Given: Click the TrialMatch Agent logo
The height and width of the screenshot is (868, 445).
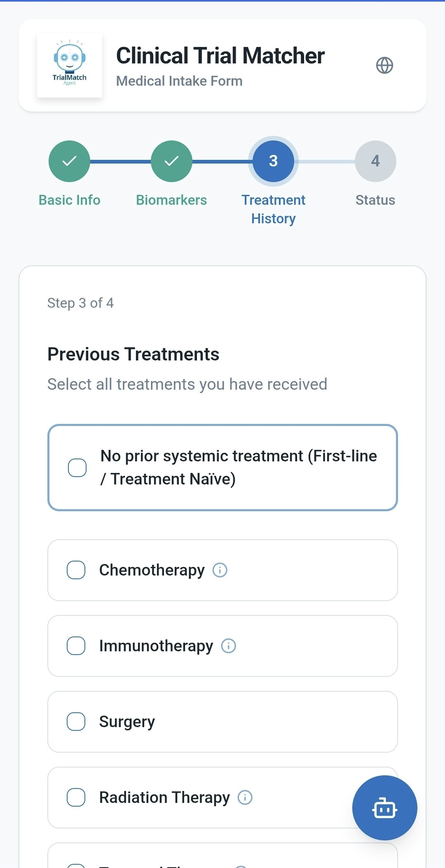Looking at the screenshot, I should [x=70, y=66].
